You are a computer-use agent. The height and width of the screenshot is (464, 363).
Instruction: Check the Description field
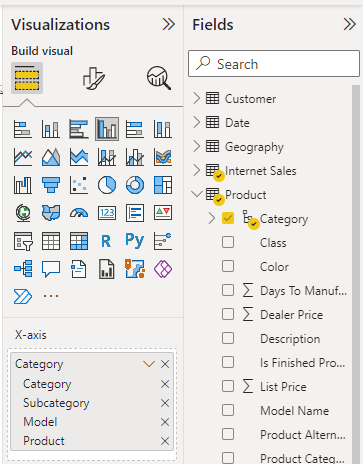point(228,338)
